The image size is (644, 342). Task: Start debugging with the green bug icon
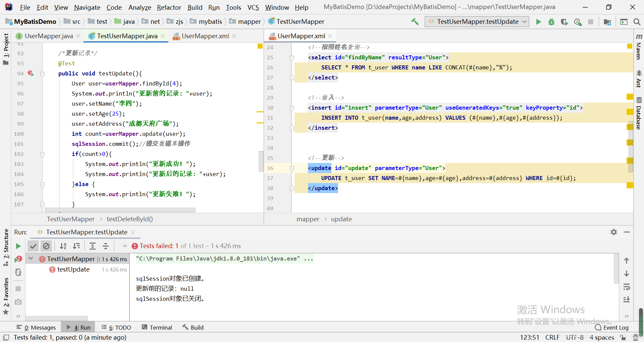(551, 22)
